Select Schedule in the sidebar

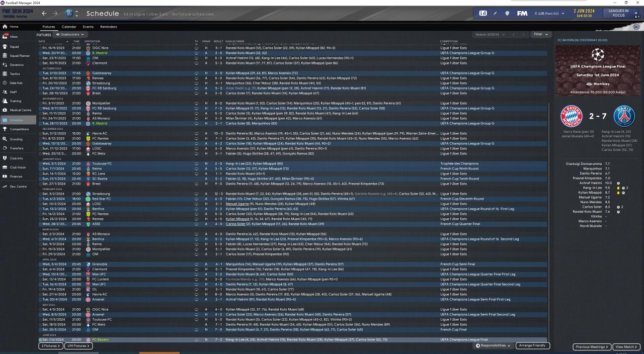coord(18,120)
